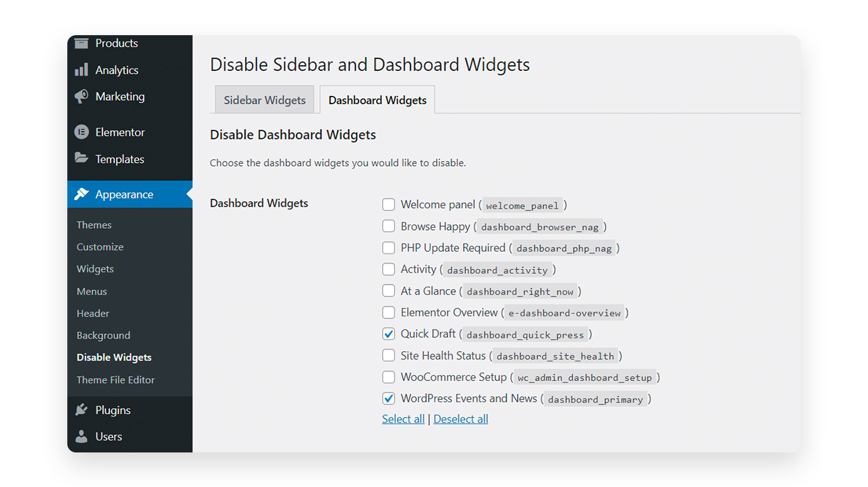This screenshot has width=868, height=487.
Task: Tick the Elementor Overview checkbox
Action: point(388,313)
